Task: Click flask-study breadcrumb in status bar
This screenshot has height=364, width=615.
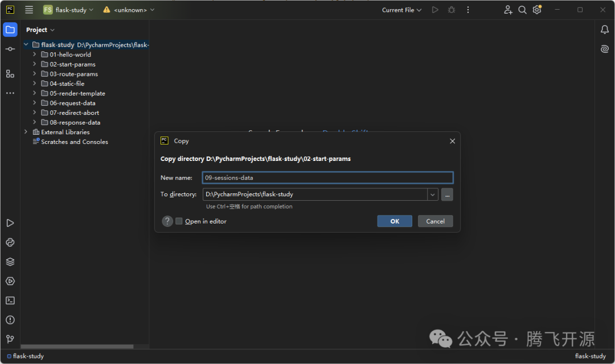Action: 26,356
